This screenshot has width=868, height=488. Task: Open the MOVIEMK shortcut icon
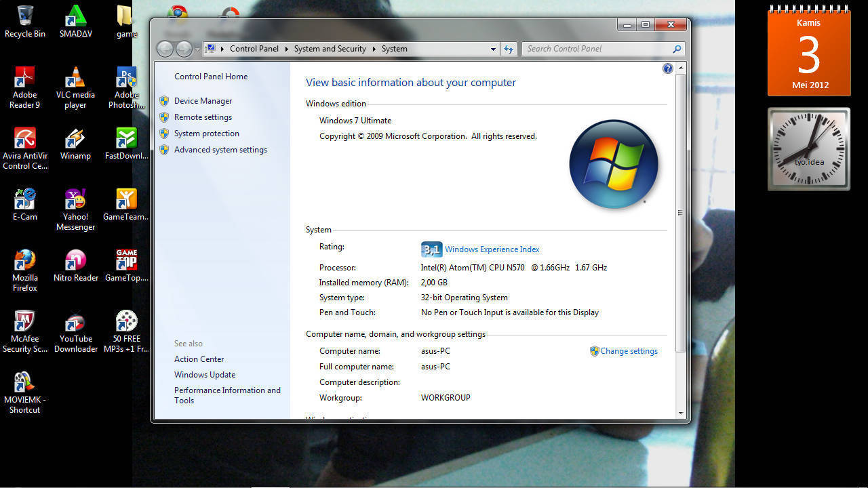tap(25, 392)
